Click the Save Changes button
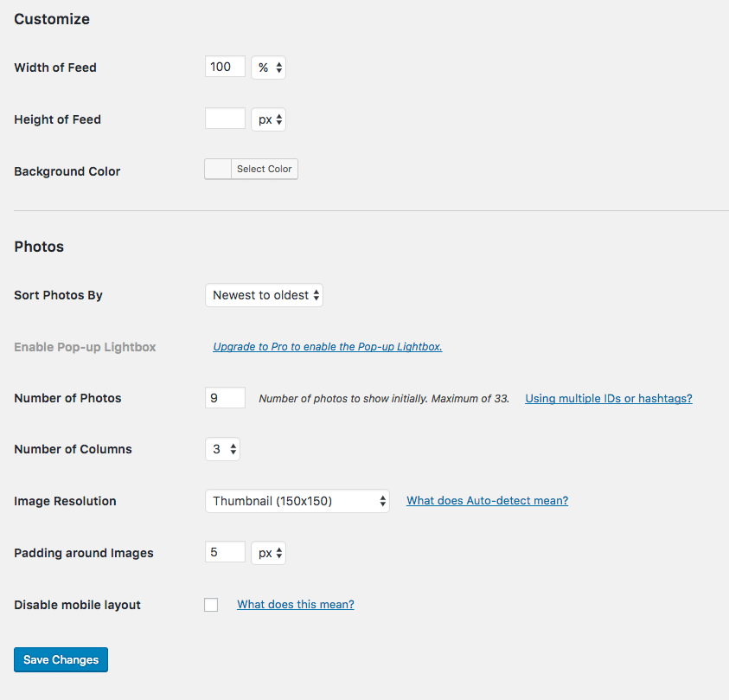The width and height of the screenshot is (729, 700). pyautogui.click(x=61, y=659)
